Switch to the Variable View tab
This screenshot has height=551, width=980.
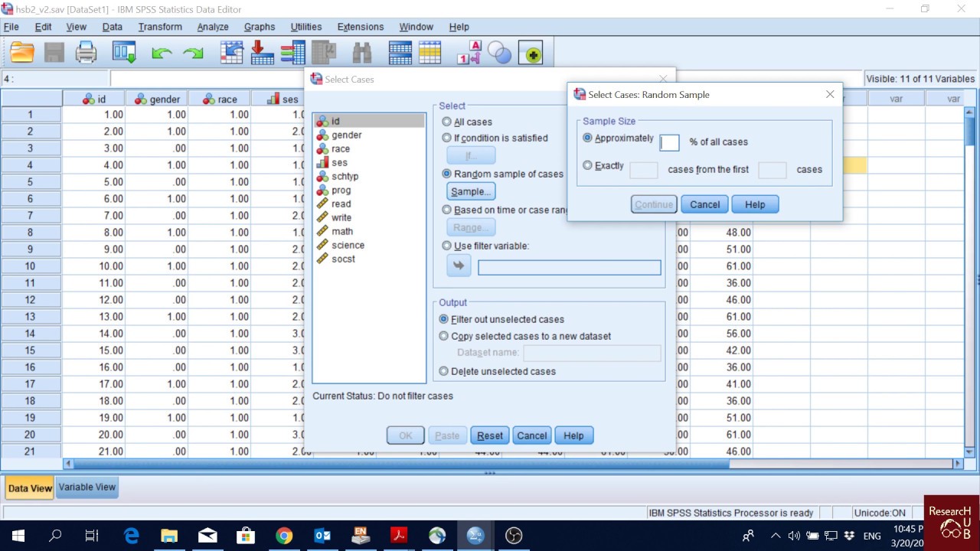(87, 487)
